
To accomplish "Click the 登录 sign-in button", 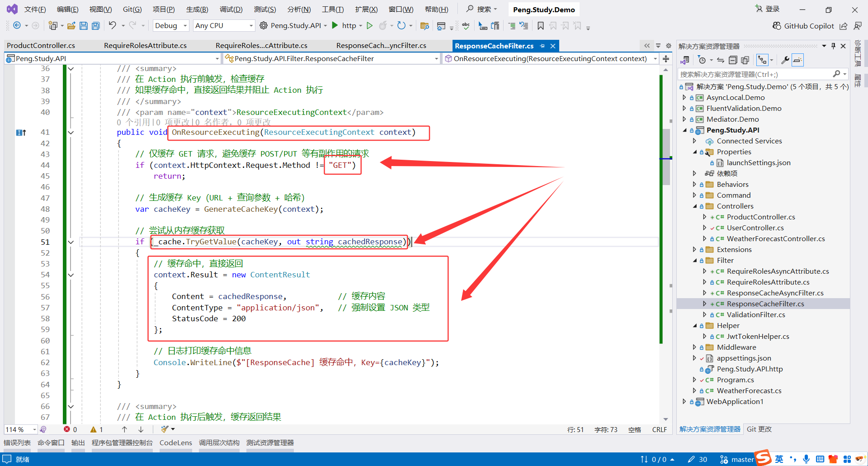I will pos(768,9).
